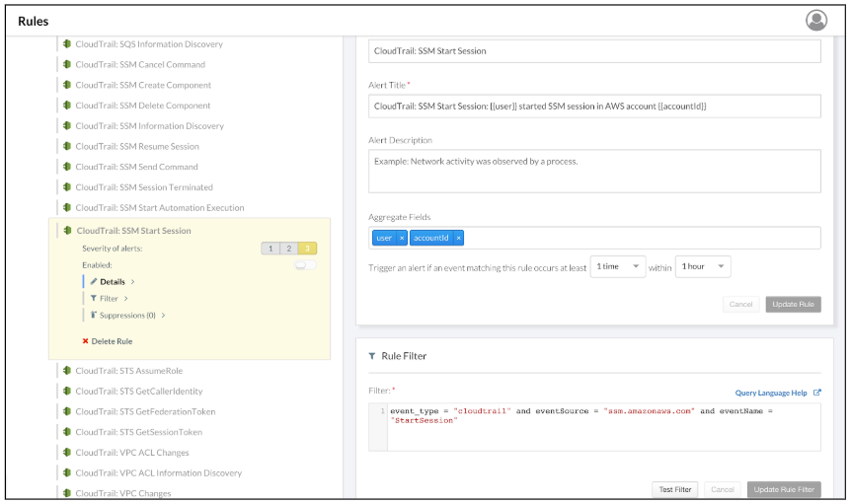Select 'CloudTrail: VPC ACL Changes' rule
851x504 pixels.
tap(132, 453)
